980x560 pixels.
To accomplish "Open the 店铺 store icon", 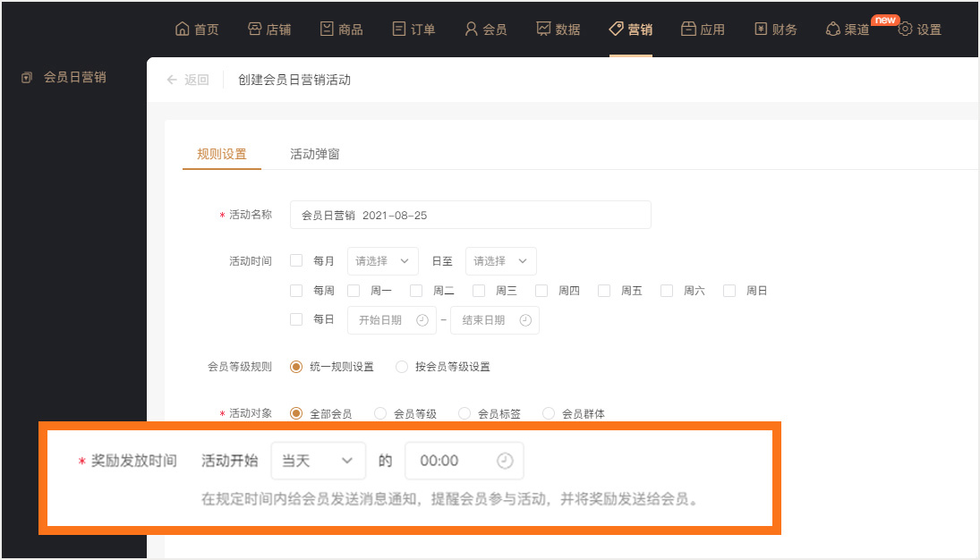I will coord(254,29).
